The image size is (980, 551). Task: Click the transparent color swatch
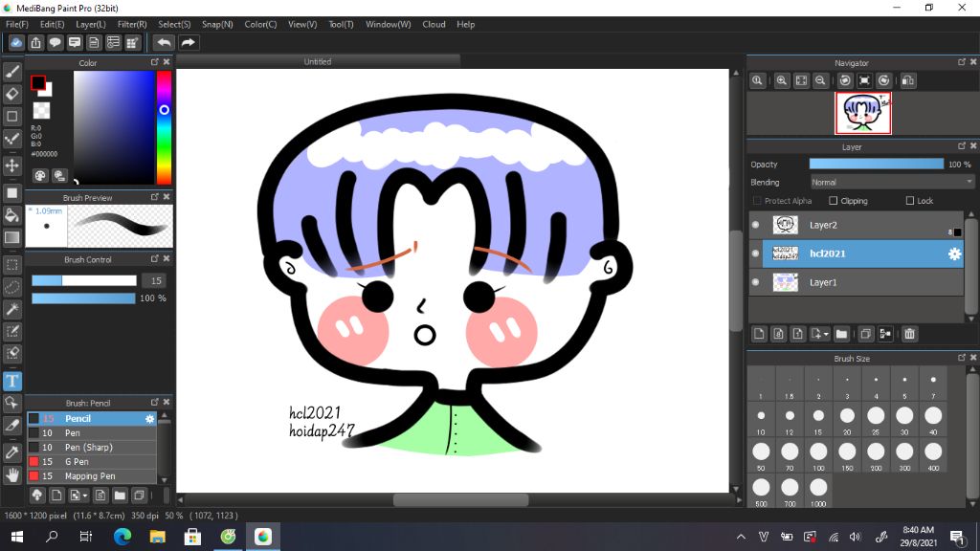click(x=41, y=111)
